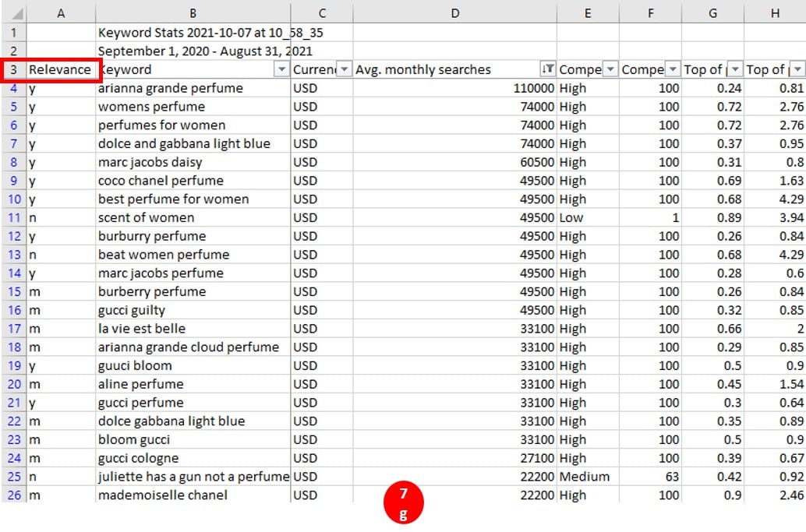Select the 'Relevance' header cell
806x532 pixels.
point(61,70)
